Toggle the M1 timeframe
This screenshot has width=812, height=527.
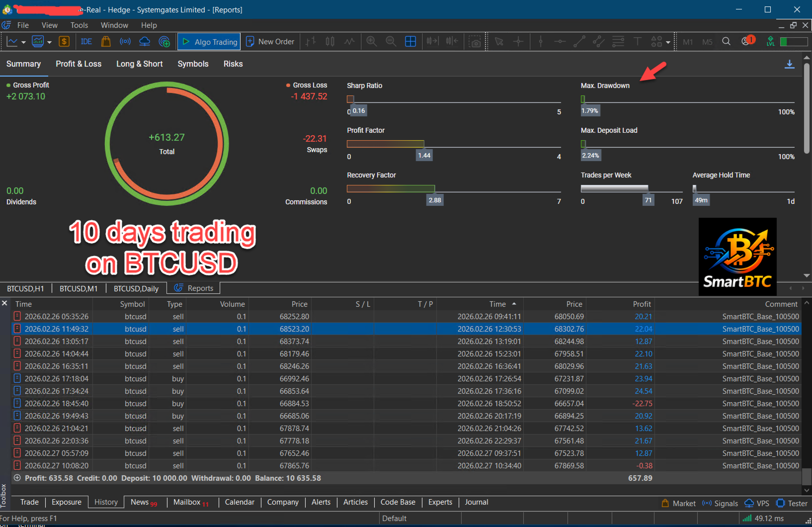tap(688, 42)
